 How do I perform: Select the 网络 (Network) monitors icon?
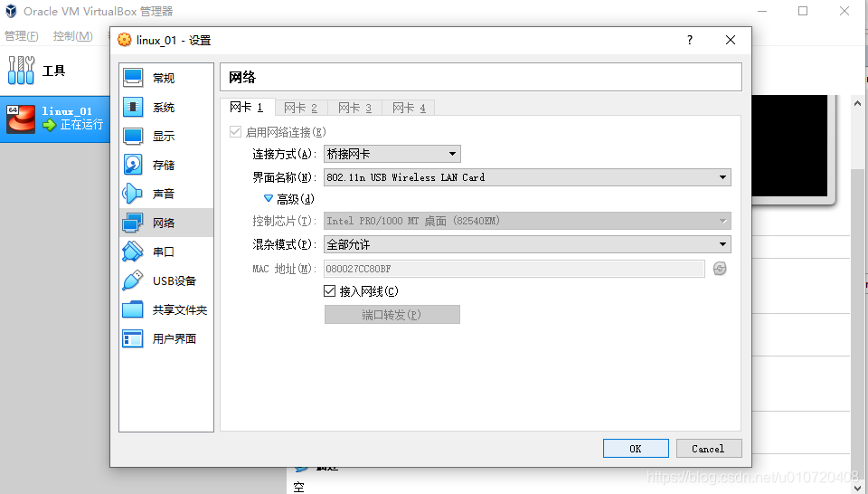133,223
